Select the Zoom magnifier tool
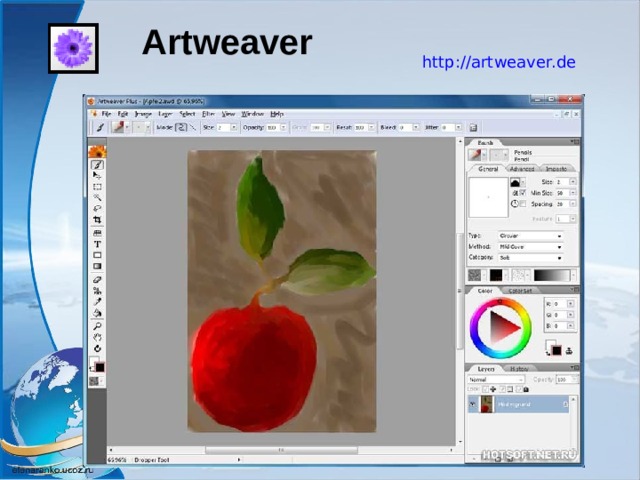Image resolution: width=640 pixels, height=480 pixels. [97, 327]
